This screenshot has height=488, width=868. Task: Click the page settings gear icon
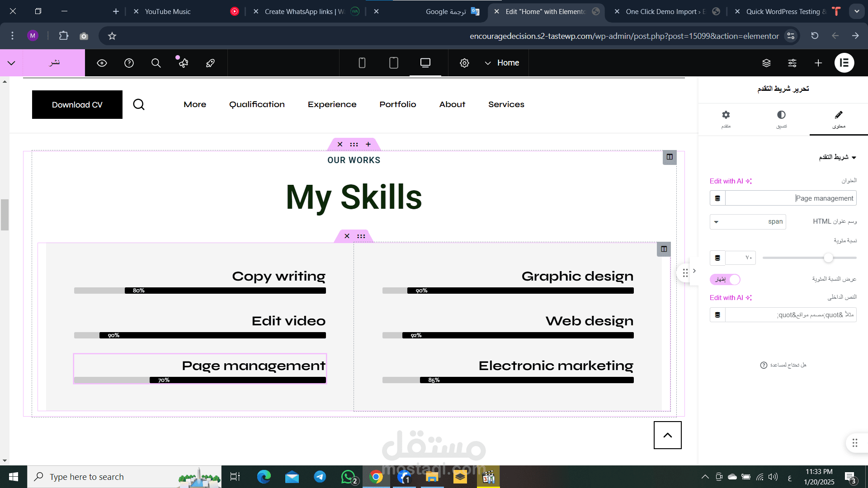(464, 63)
